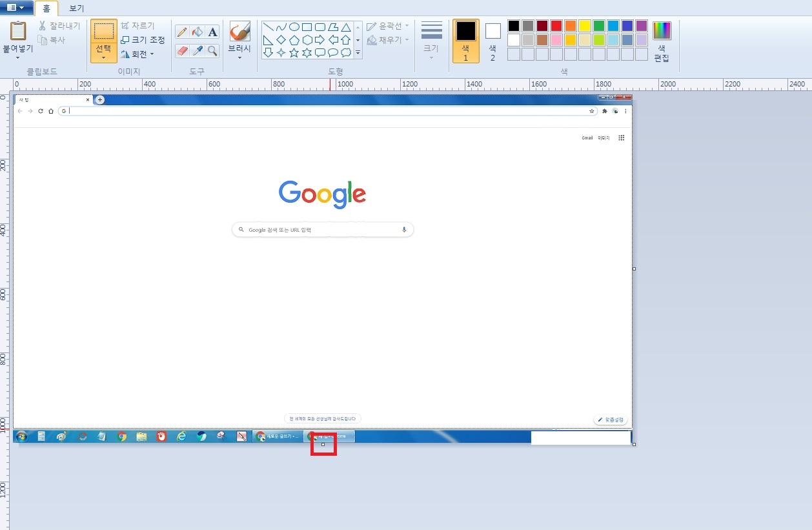Choose the straight Line shape
Image resolution: width=812 pixels, height=530 pixels.
point(268,27)
